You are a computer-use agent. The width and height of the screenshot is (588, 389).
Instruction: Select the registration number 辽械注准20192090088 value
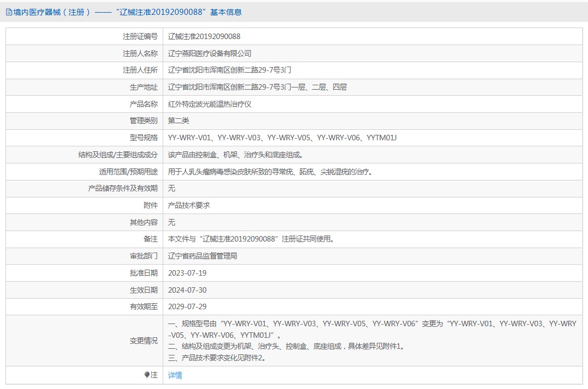pyautogui.click(x=204, y=36)
